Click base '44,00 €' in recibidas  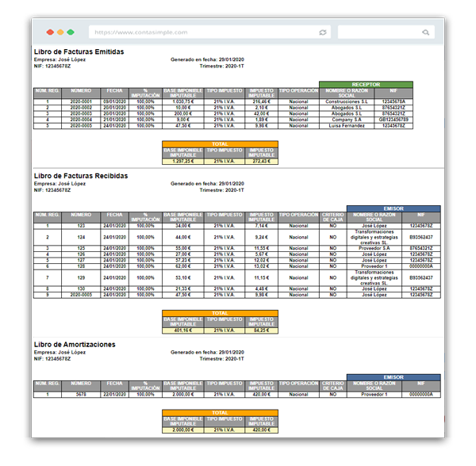point(183,237)
